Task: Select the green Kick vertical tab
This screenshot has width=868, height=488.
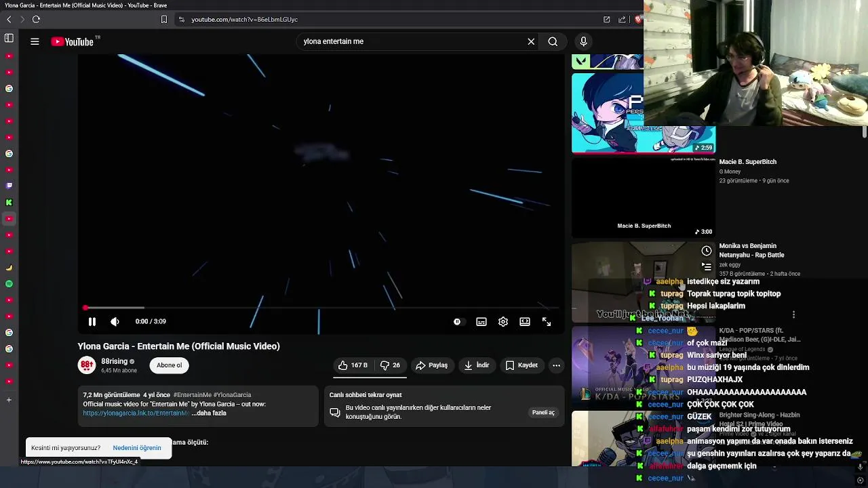Action: [x=9, y=203]
